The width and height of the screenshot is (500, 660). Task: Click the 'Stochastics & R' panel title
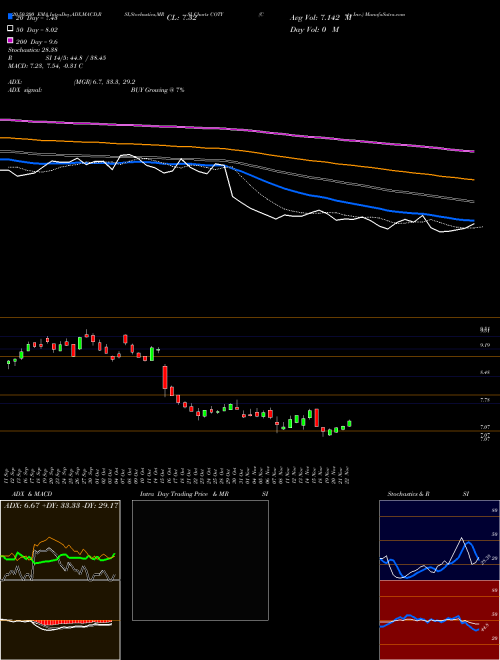409,494
